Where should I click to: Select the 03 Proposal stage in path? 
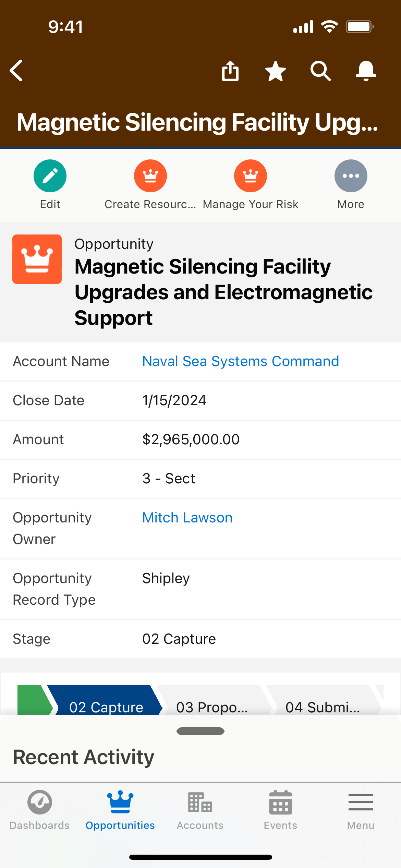212,703
